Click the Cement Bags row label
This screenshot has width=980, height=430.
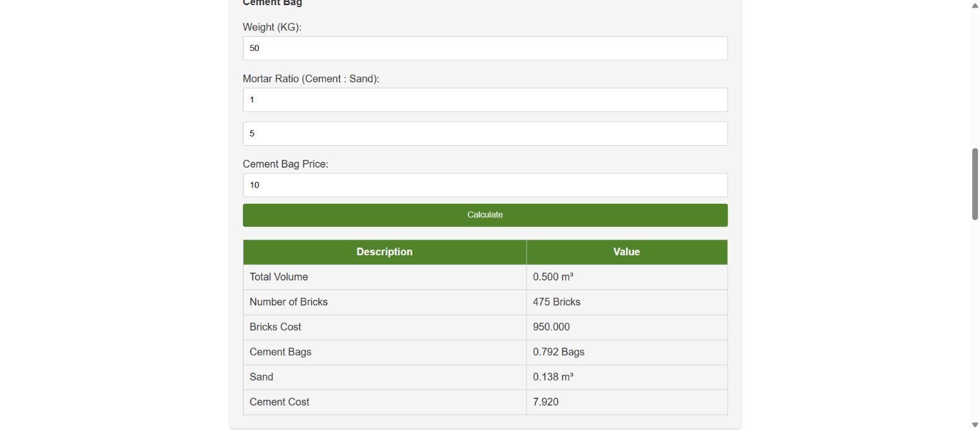(x=281, y=353)
